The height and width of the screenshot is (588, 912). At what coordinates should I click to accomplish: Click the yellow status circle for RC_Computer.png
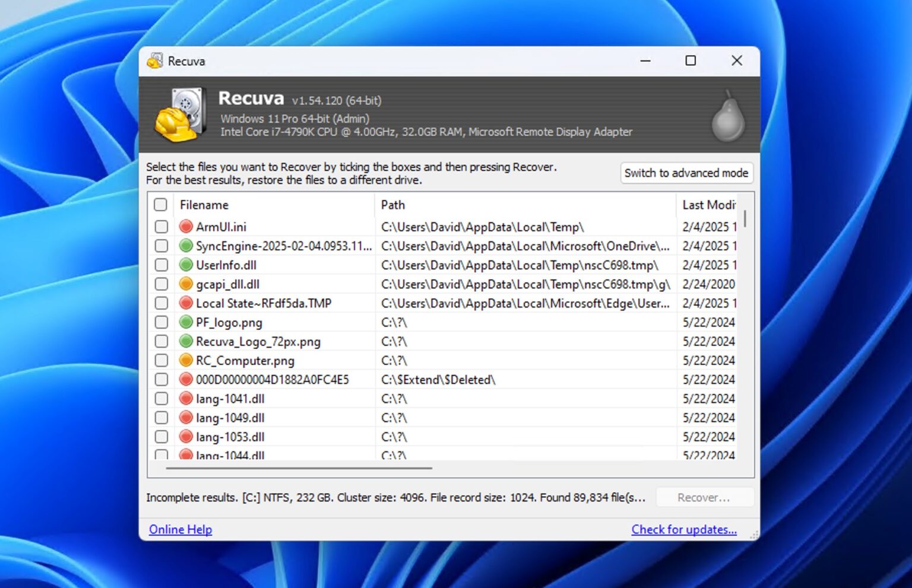186,360
